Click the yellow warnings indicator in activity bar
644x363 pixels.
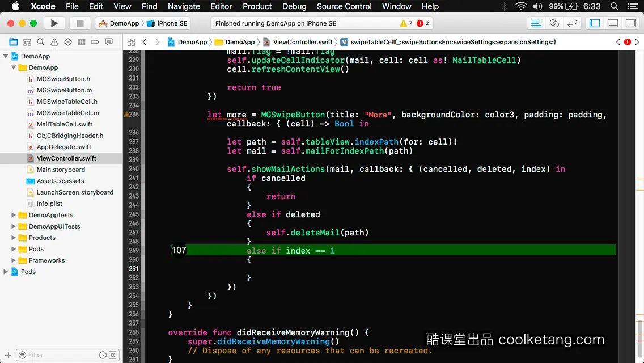pos(406,23)
